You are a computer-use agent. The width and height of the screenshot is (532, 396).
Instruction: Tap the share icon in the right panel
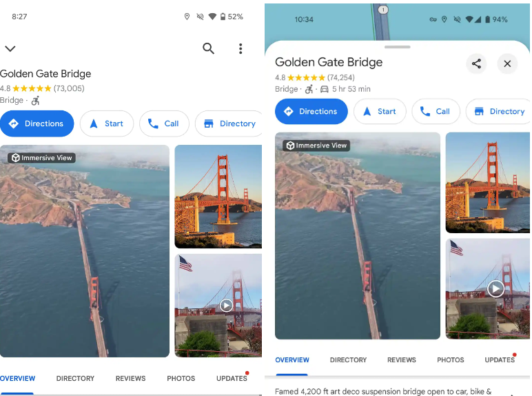(476, 63)
